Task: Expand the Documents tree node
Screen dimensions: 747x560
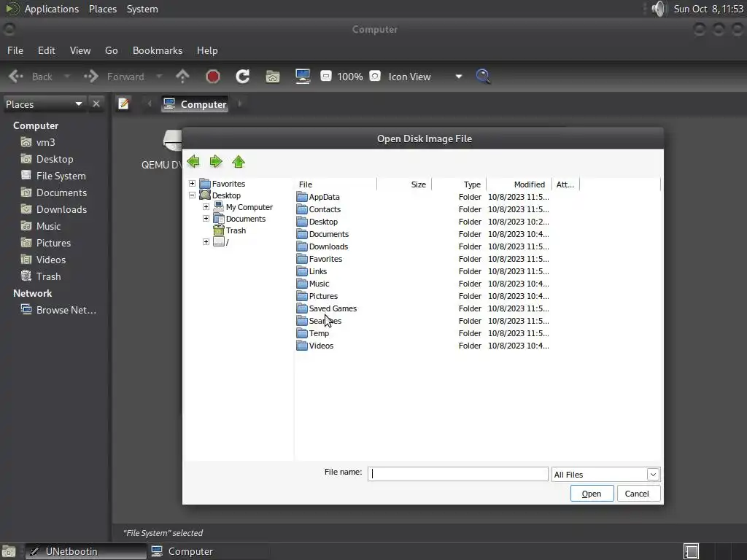Action: pyautogui.click(x=206, y=219)
